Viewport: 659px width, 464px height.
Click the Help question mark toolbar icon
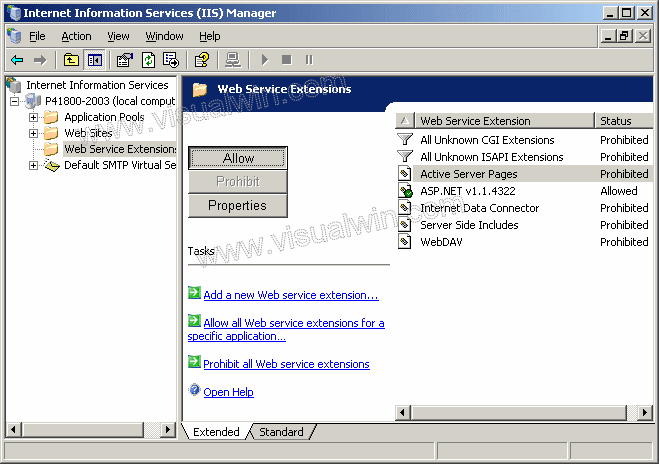pyautogui.click(x=202, y=60)
